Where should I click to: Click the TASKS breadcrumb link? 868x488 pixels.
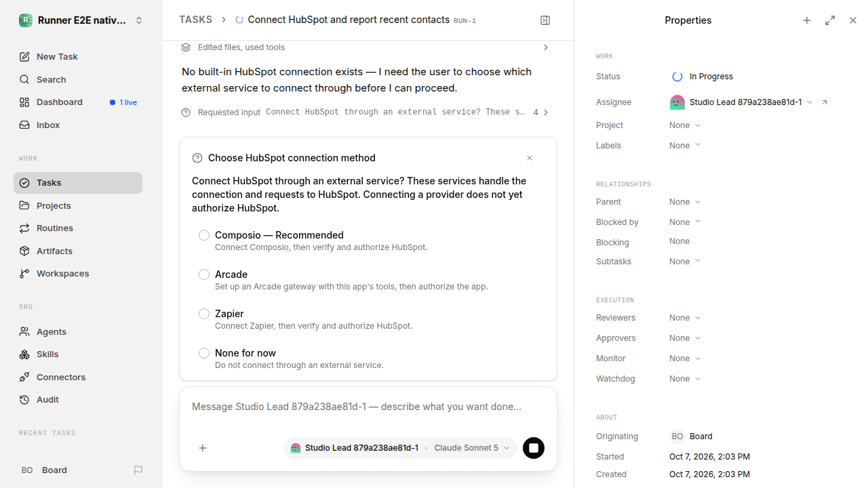pyautogui.click(x=195, y=20)
